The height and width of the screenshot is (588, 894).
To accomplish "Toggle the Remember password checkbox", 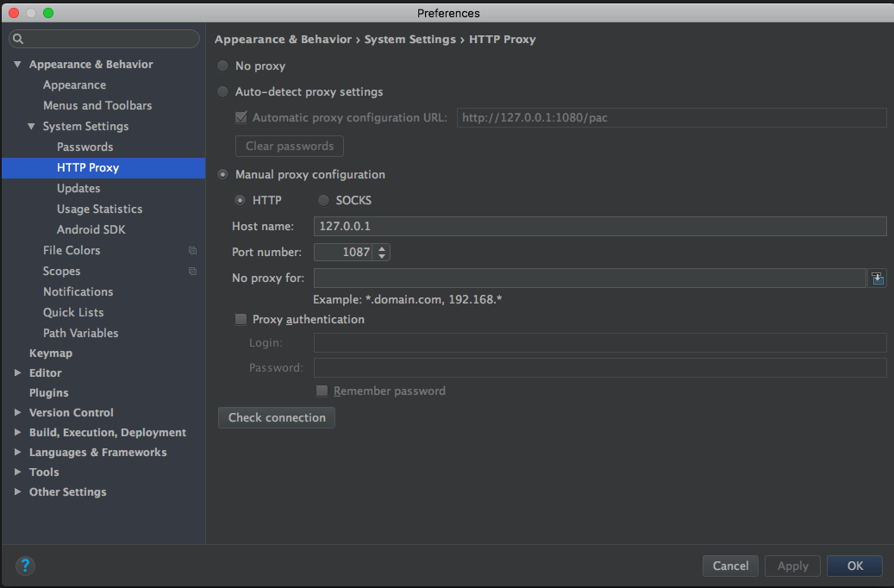I will (322, 391).
